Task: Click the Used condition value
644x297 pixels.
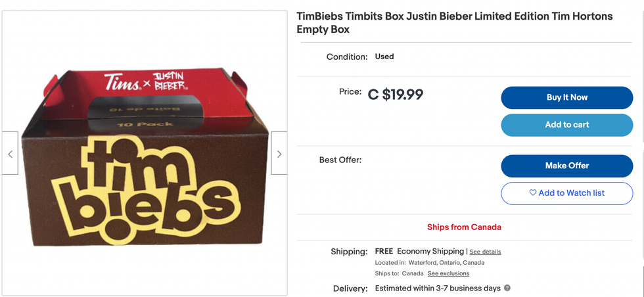Action: [x=384, y=57]
